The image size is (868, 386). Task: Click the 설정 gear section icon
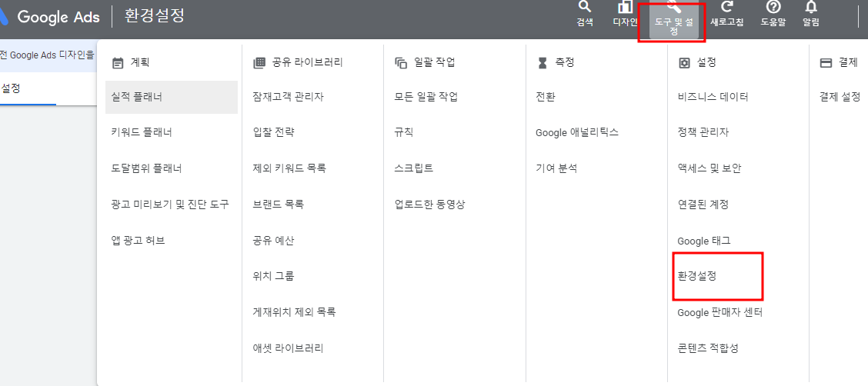coord(684,63)
